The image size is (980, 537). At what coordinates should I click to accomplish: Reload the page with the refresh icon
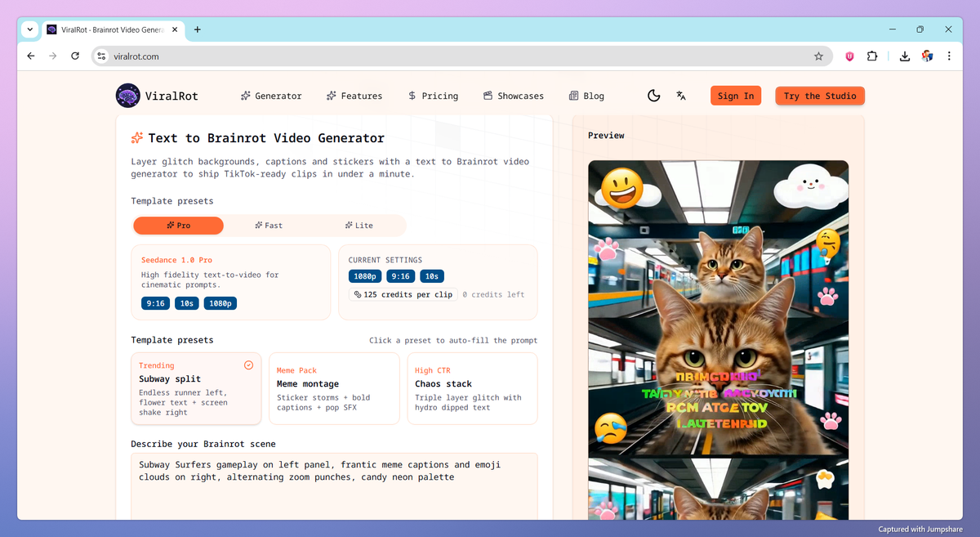(74, 56)
